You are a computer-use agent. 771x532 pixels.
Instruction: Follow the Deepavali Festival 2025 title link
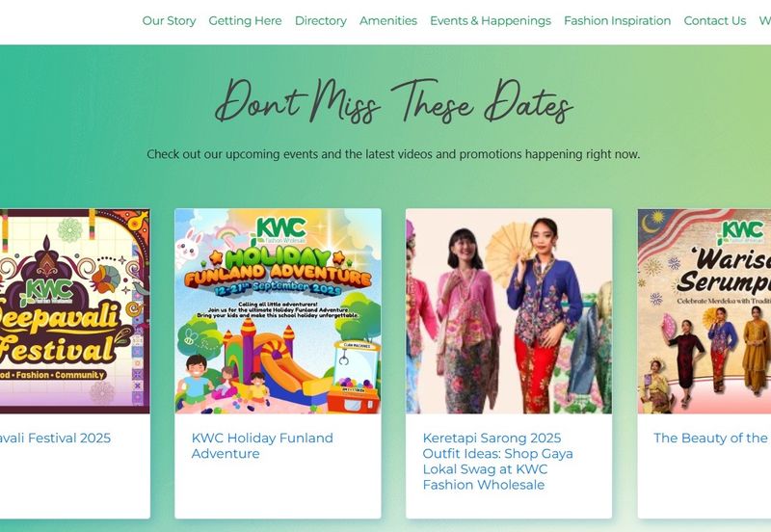click(55, 438)
